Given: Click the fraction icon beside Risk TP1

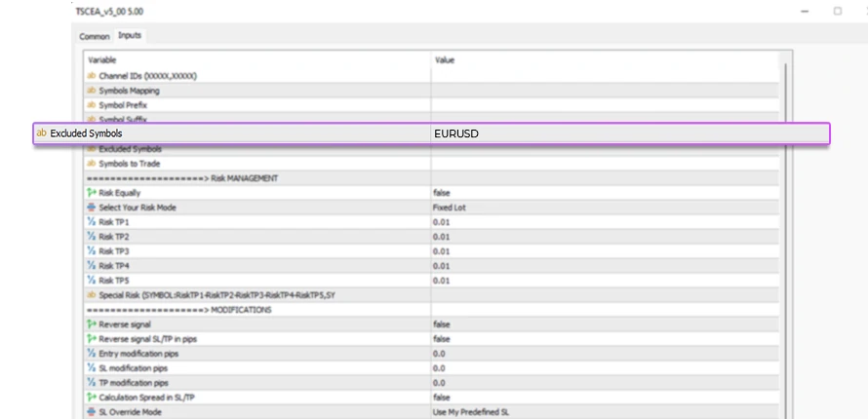Looking at the screenshot, I should tap(92, 222).
